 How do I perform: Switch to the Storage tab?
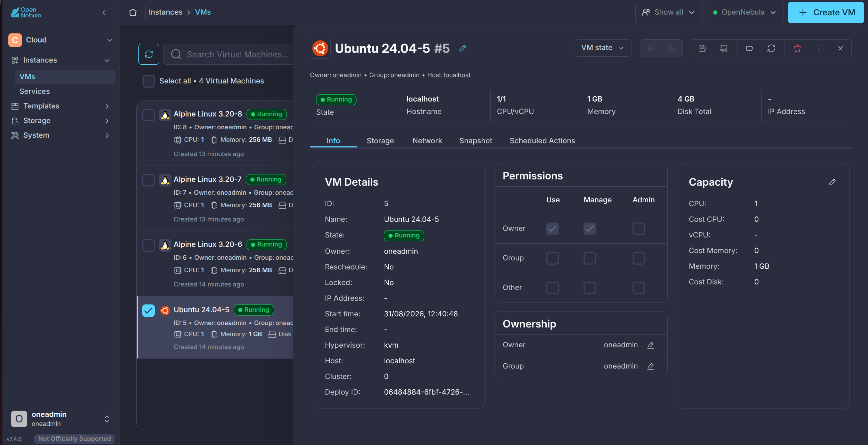click(380, 141)
